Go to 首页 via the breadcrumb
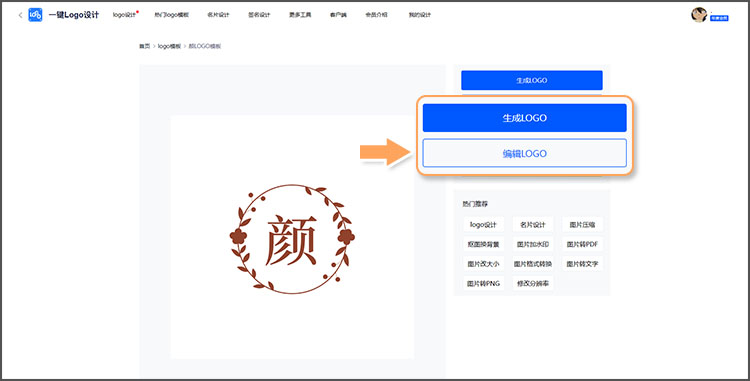This screenshot has width=750, height=381. pyautogui.click(x=144, y=46)
